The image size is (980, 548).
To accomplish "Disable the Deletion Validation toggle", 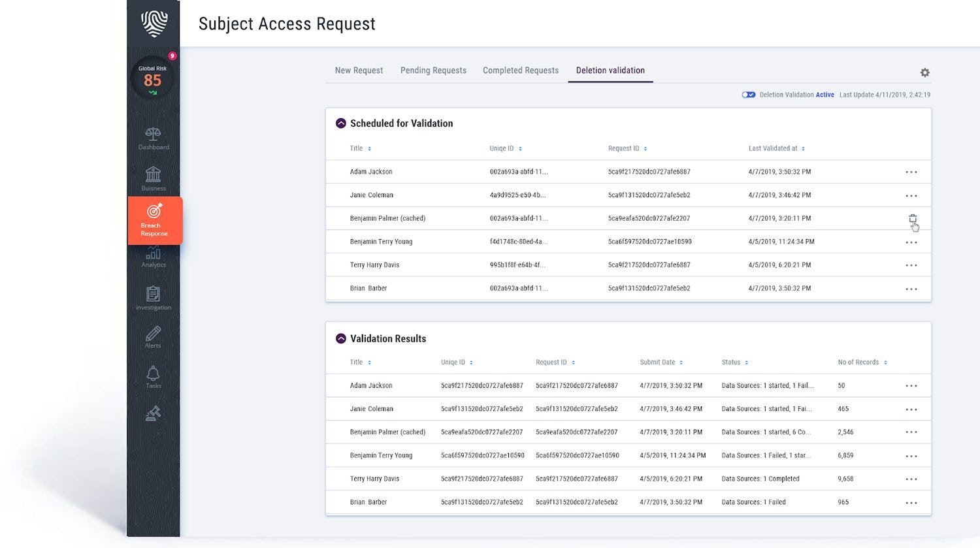I will [748, 94].
